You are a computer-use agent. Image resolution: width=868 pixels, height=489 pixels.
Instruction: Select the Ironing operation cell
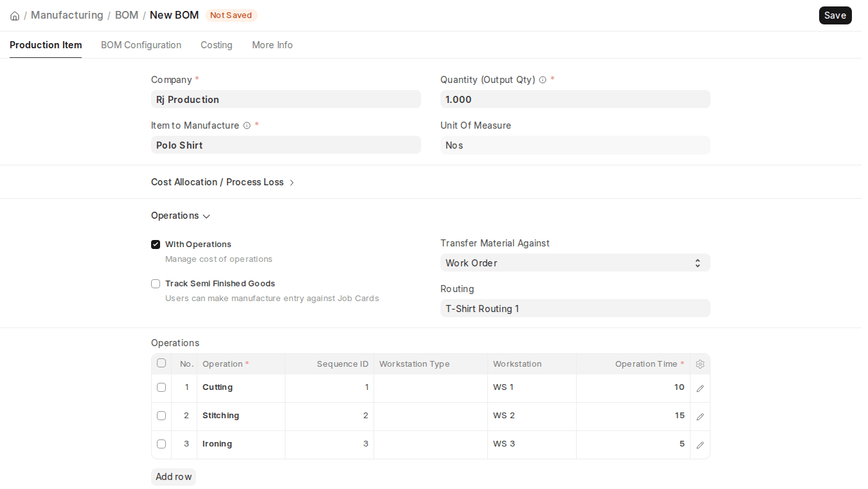[x=241, y=445]
